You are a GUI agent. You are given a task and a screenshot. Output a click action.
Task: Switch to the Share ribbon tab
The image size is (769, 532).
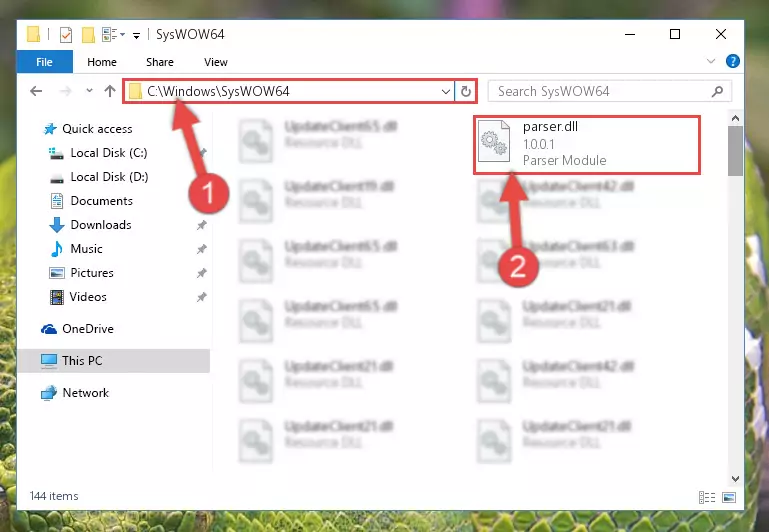(160, 62)
